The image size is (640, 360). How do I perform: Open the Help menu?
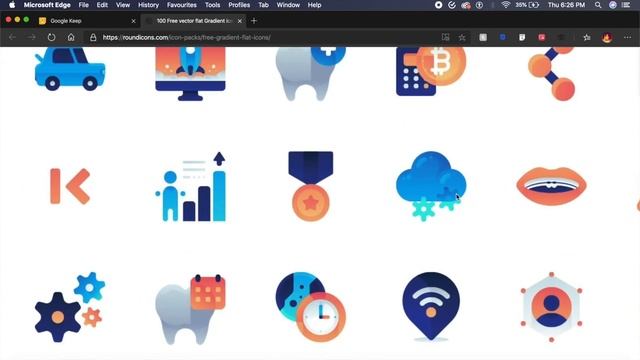pos(314,5)
